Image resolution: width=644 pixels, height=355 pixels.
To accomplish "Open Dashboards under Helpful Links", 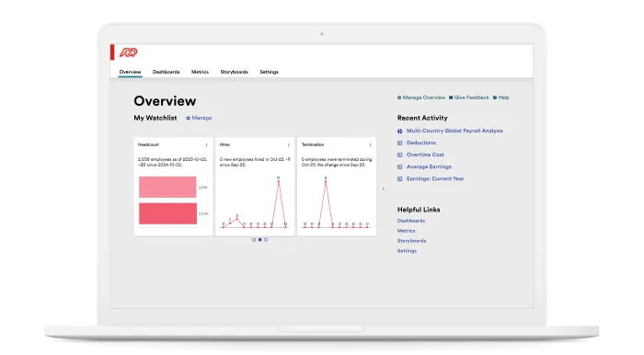I will pyautogui.click(x=411, y=221).
